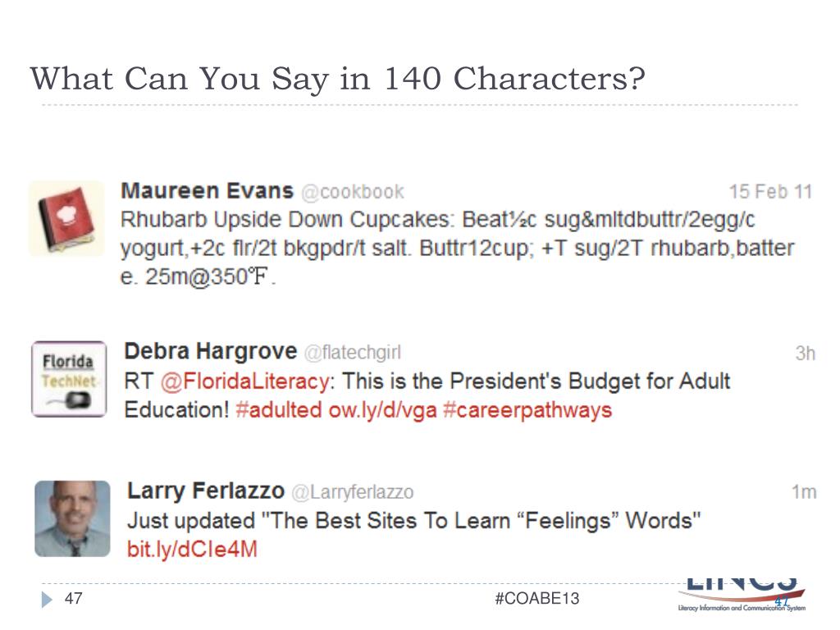Screen dimensions: 840x630
Task: Click the Debra Hargrove name
Action: point(211,351)
